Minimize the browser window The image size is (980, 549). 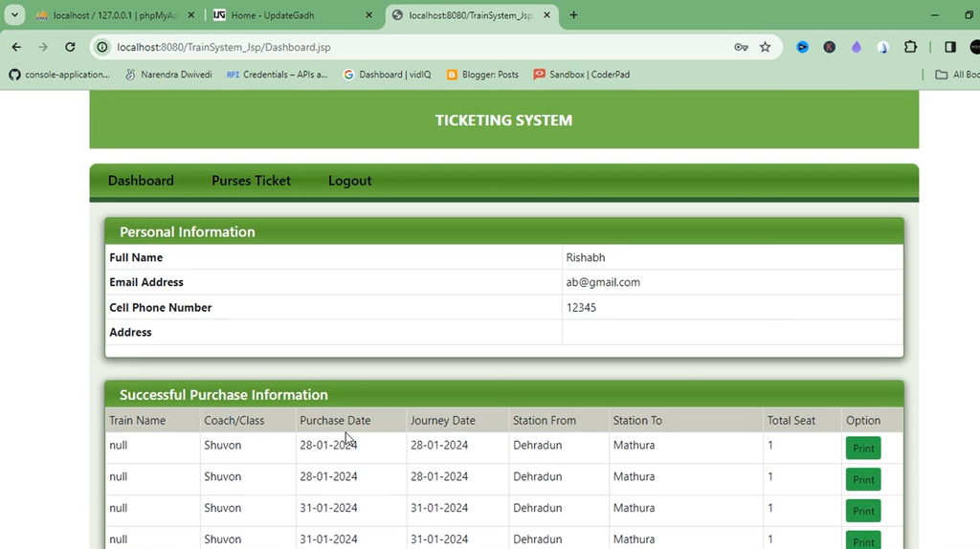tap(935, 15)
